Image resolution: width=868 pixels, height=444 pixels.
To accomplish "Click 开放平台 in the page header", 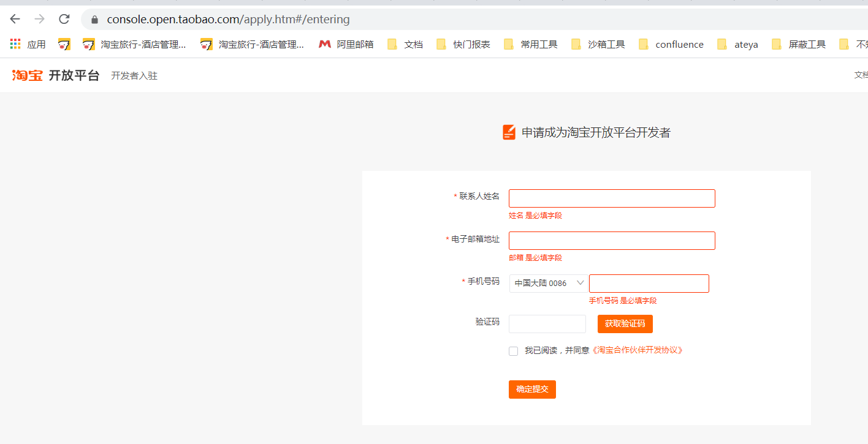I will coord(74,75).
